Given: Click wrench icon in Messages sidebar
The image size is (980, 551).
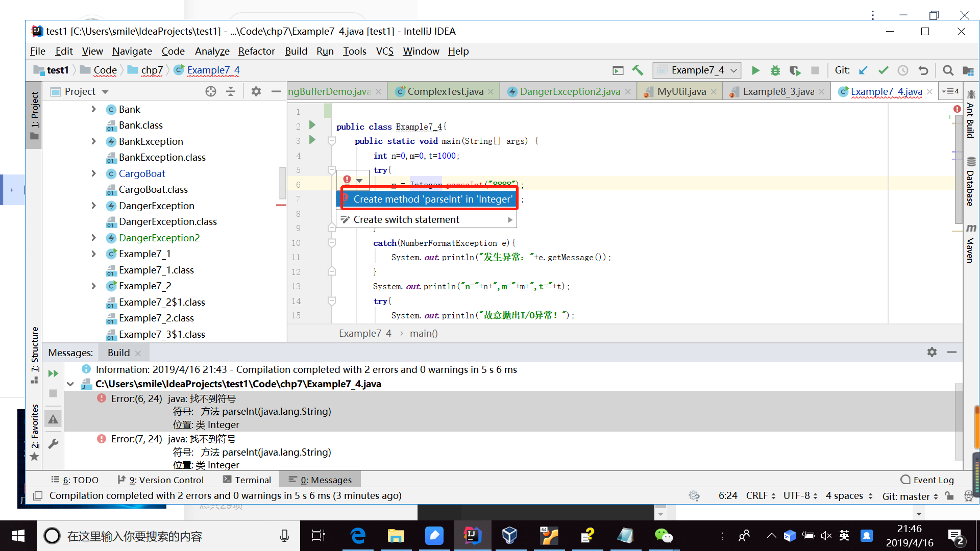Looking at the screenshot, I should pos(53,443).
